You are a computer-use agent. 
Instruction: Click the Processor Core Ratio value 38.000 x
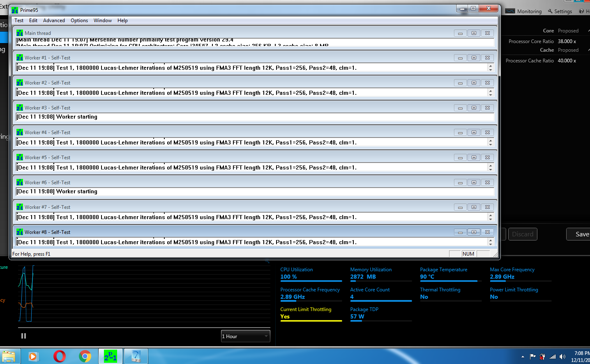tap(567, 41)
